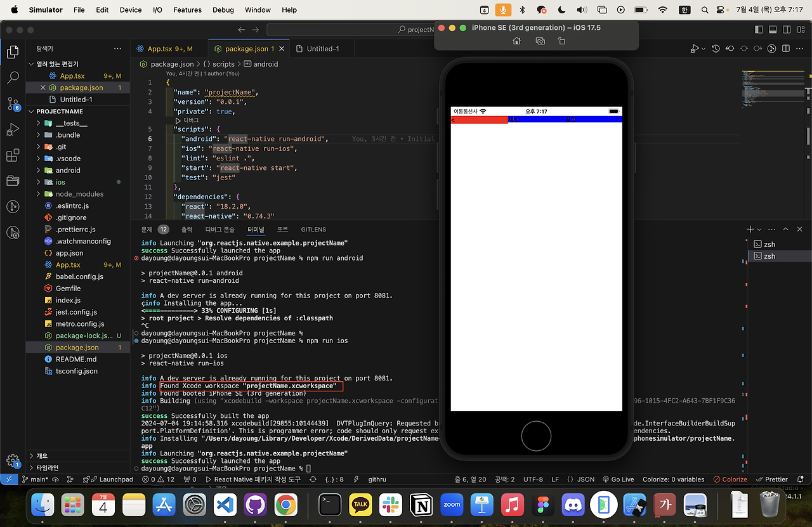The image size is (812, 527).
Task: Open the Device menu in the menu bar
Action: (131, 10)
